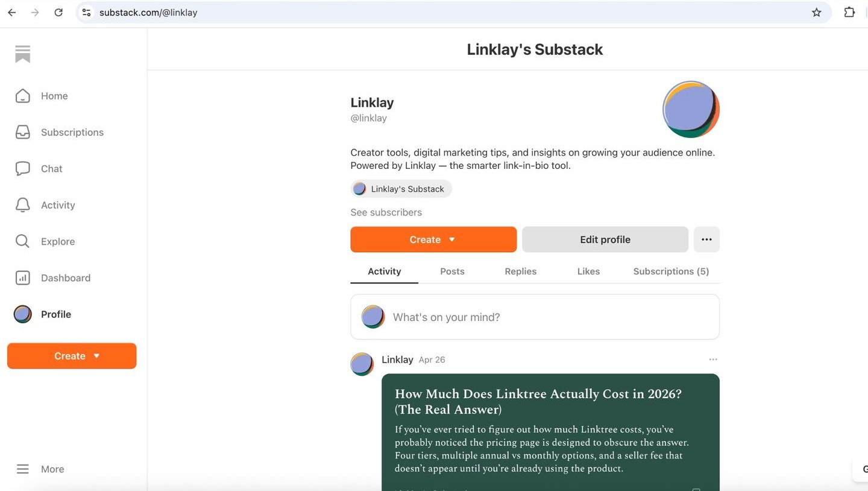Open the Home icon in sidebar

tap(23, 96)
